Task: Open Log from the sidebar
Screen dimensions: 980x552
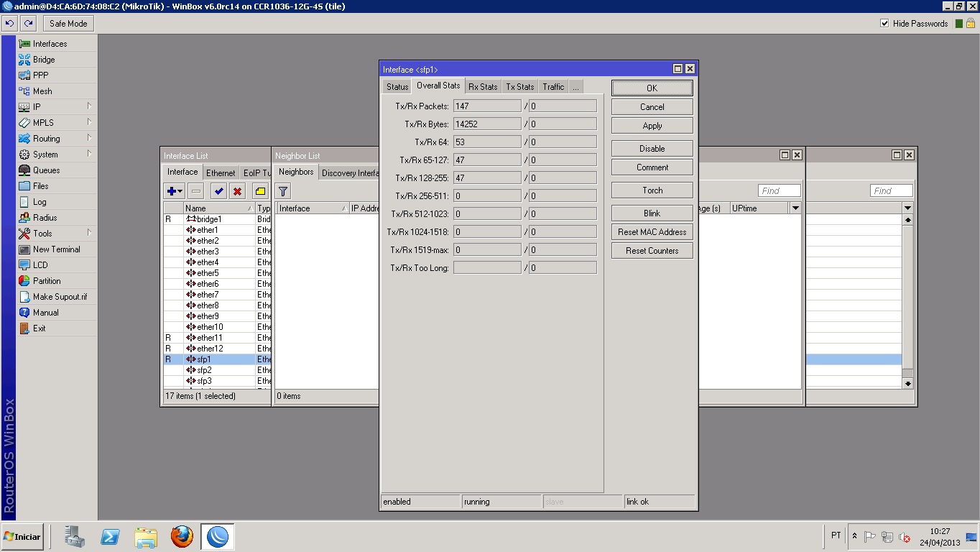Action: click(x=57, y=202)
